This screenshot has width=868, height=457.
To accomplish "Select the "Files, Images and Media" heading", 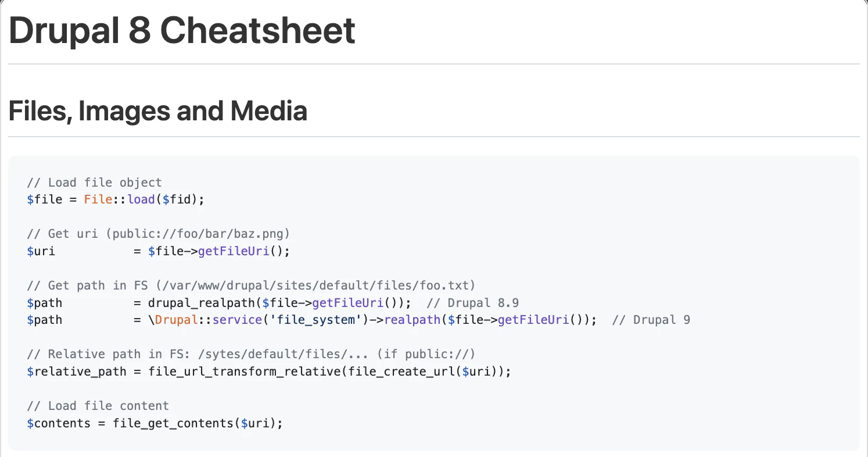I will 158,110.
